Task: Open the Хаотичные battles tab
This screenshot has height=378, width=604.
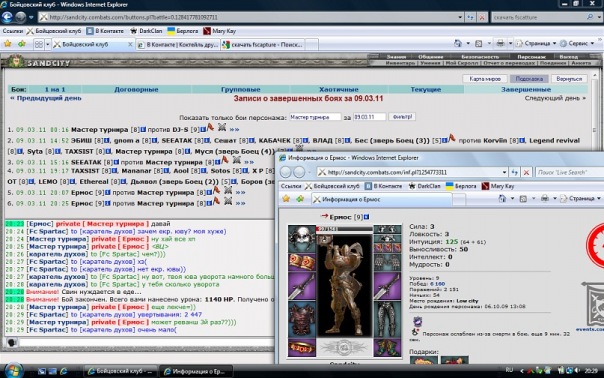Action: [x=339, y=89]
